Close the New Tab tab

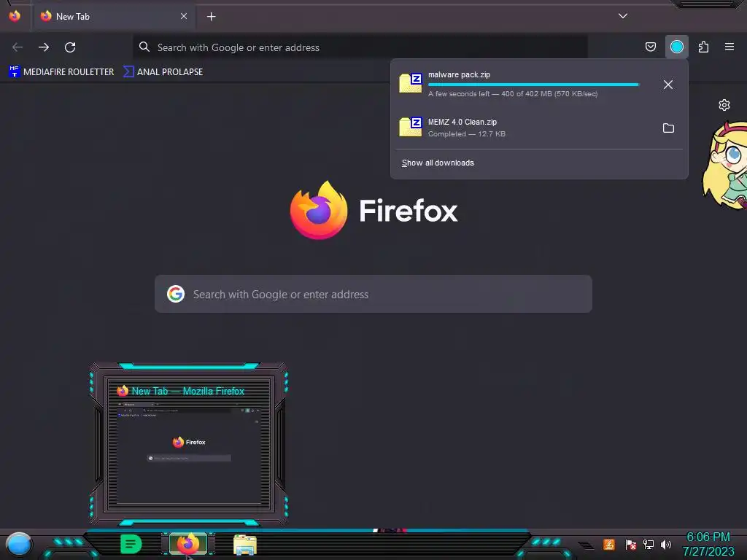tap(184, 16)
